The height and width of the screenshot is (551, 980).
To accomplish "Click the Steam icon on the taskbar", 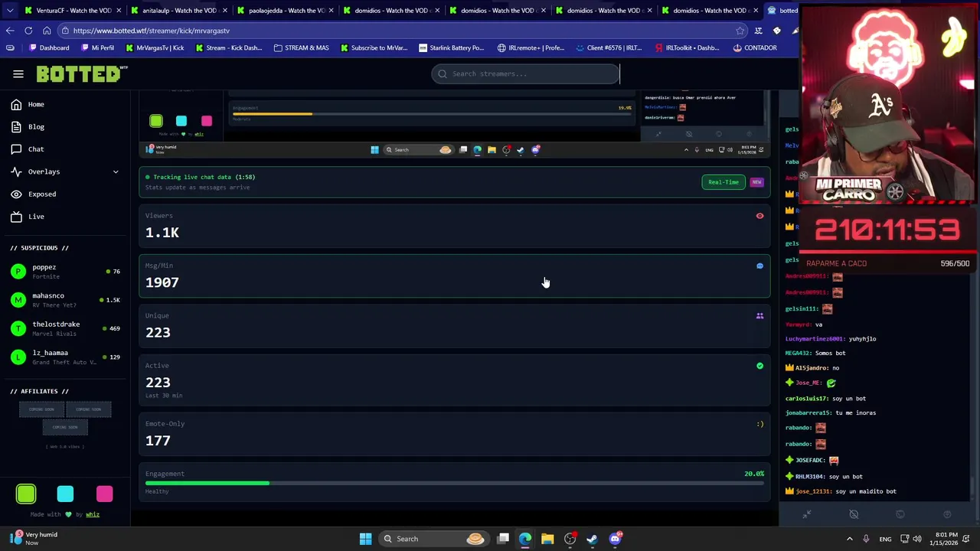I will (x=592, y=539).
